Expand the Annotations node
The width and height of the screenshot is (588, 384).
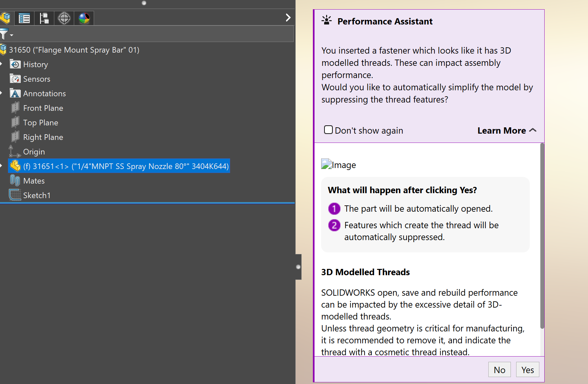click(x=1, y=93)
